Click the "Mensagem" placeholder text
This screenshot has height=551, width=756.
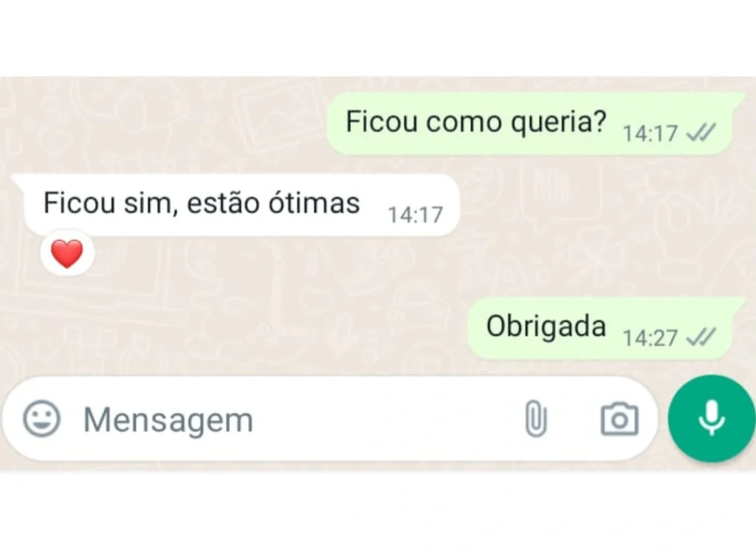[x=168, y=420]
